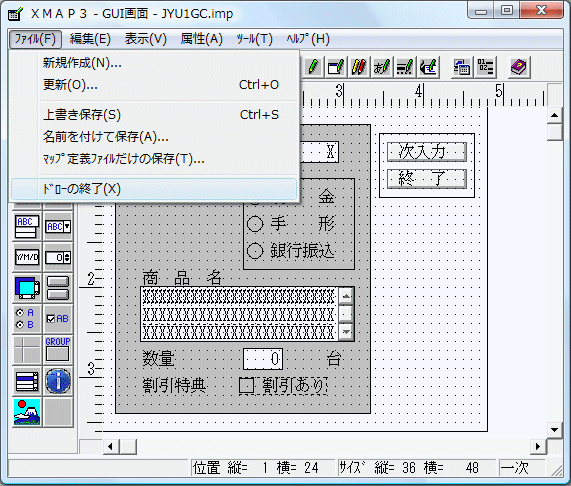The image size is (571, 486).
Task: Select the cyan scrollable window tool
Action: tap(27, 288)
